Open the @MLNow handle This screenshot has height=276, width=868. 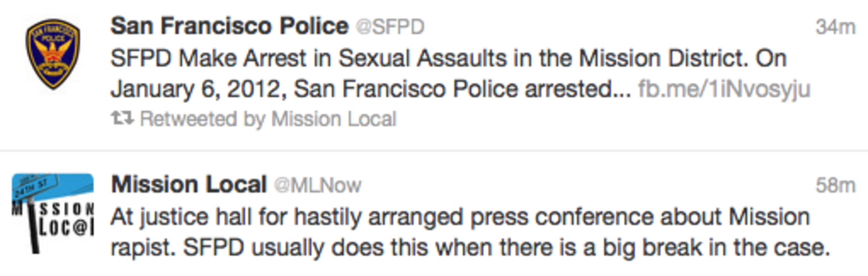[317, 185]
